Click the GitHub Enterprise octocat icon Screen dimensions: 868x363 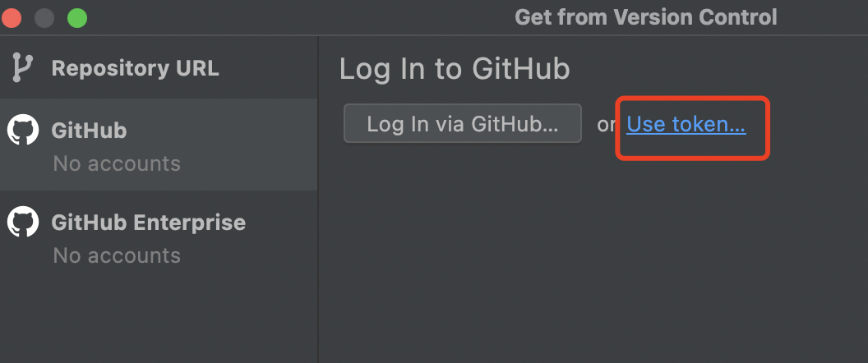tap(23, 223)
